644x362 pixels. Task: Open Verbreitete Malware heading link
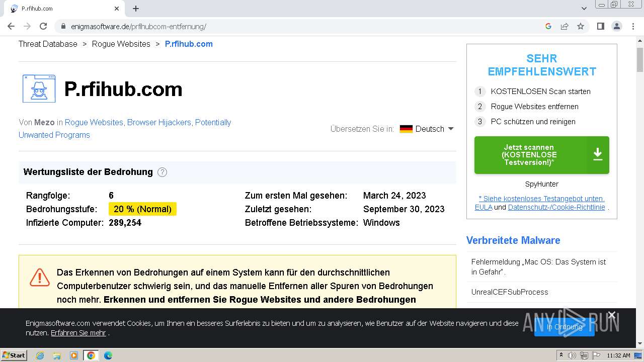[x=513, y=240]
